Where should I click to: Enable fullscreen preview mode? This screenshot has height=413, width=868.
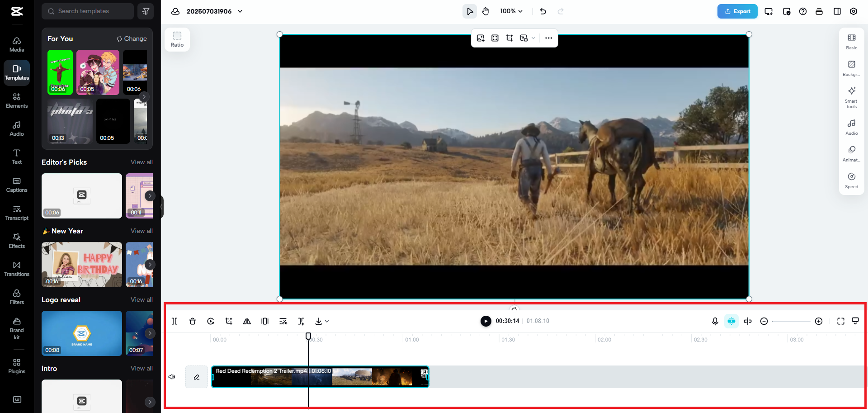(840, 321)
